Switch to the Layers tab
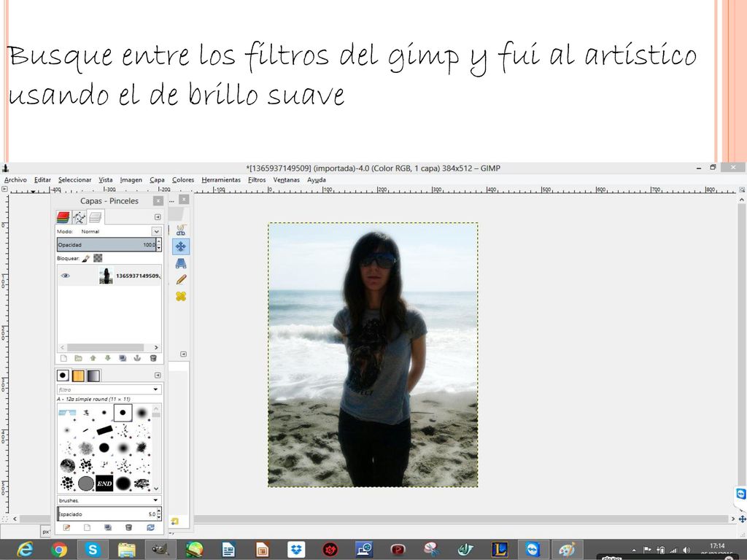 click(x=96, y=217)
